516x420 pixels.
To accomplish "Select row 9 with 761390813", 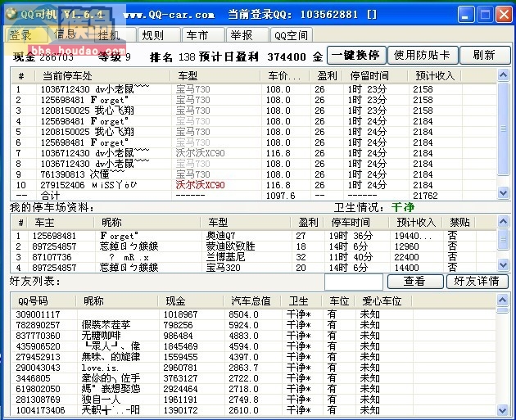I will (x=254, y=174).
